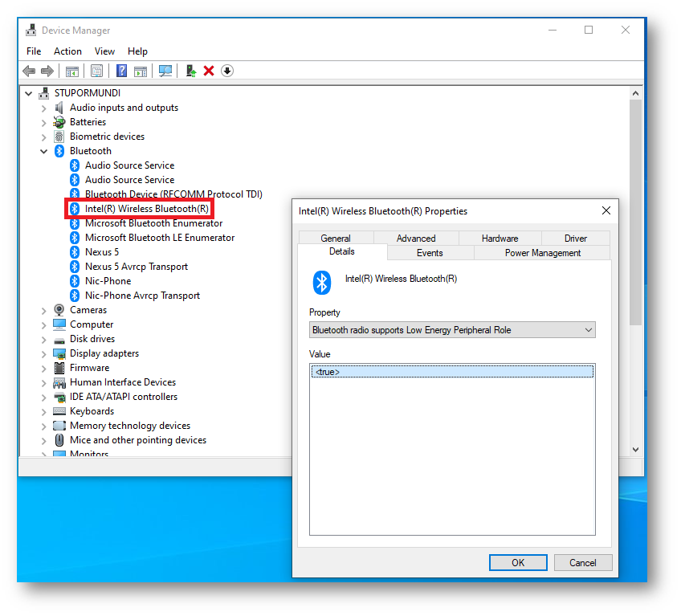Expand the Batteries node
This screenshot has height=616, width=681.
[44, 123]
